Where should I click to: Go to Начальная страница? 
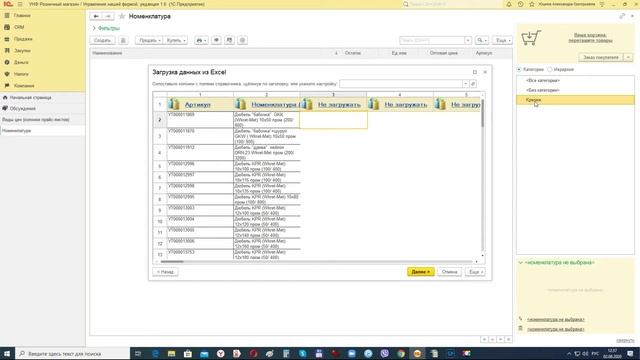(30, 98)
